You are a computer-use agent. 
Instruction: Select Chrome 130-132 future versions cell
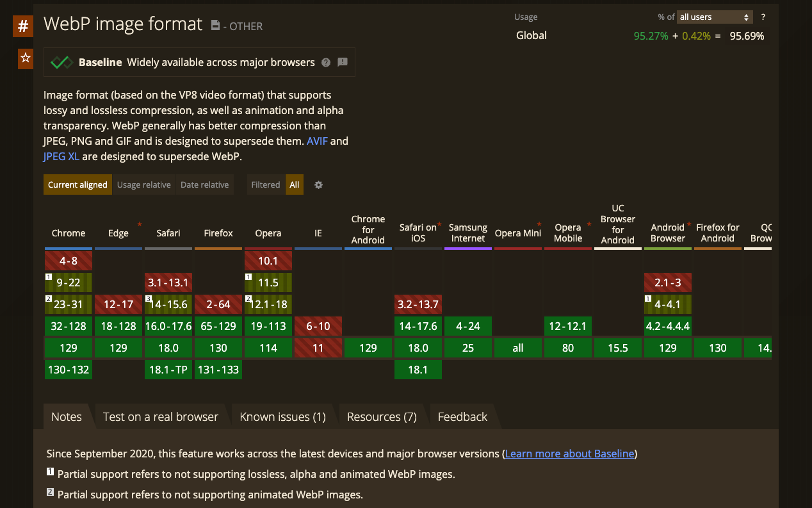[69, 370]
